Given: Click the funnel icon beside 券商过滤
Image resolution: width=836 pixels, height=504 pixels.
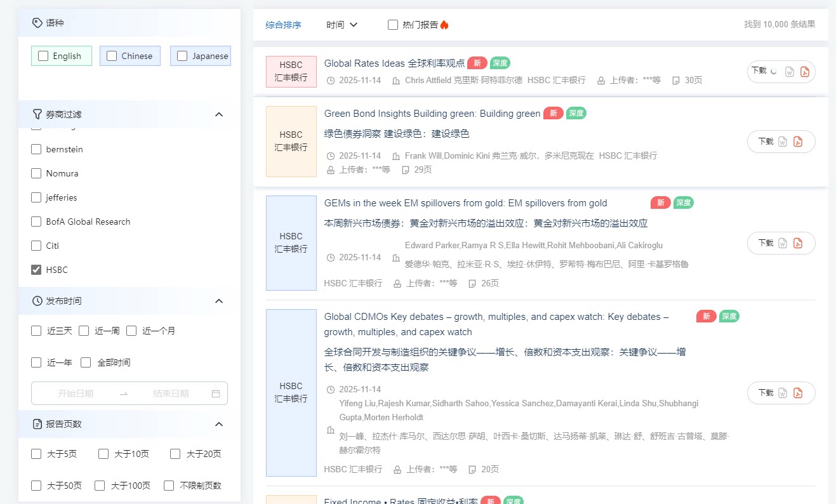Looking at the screenshot, I should point(37,114).
